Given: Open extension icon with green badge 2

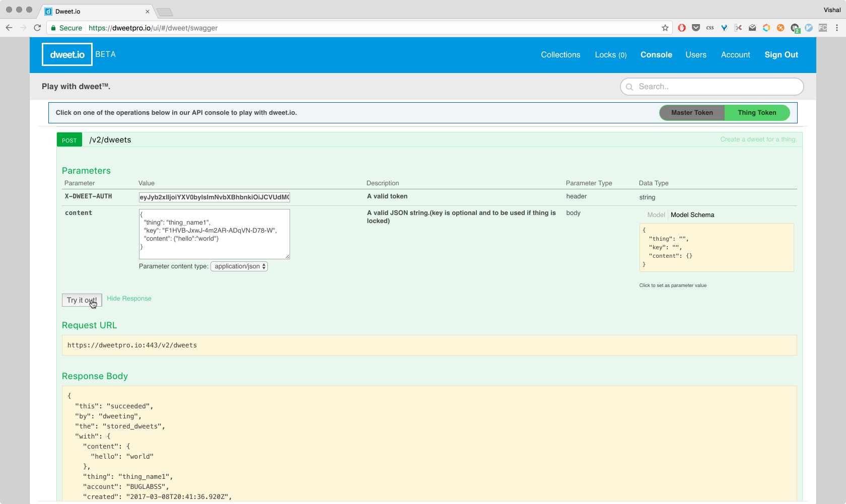Looking at the screenshot, I should click(x=795, y=28).
